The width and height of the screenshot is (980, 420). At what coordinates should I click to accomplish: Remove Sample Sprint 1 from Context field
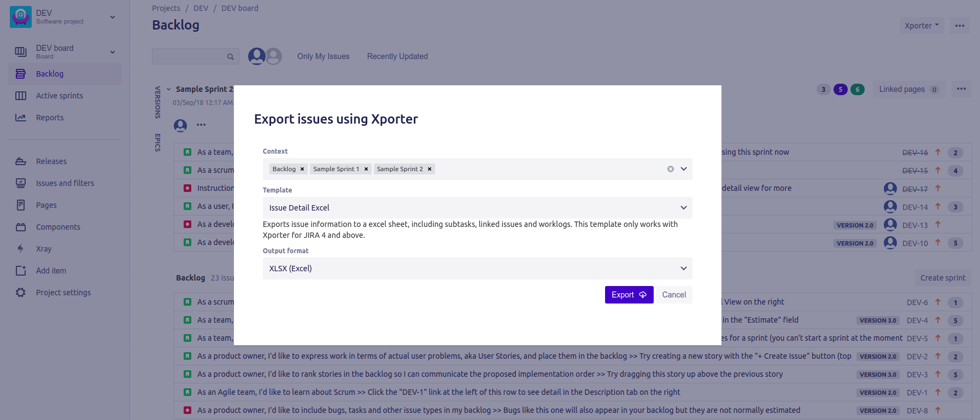click(x=366, y=169)
